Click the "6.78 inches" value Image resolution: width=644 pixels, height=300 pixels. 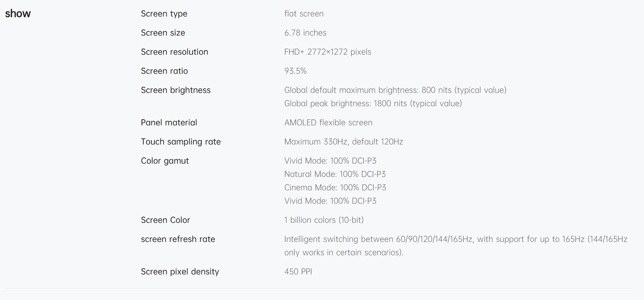[x=305, y=33]
